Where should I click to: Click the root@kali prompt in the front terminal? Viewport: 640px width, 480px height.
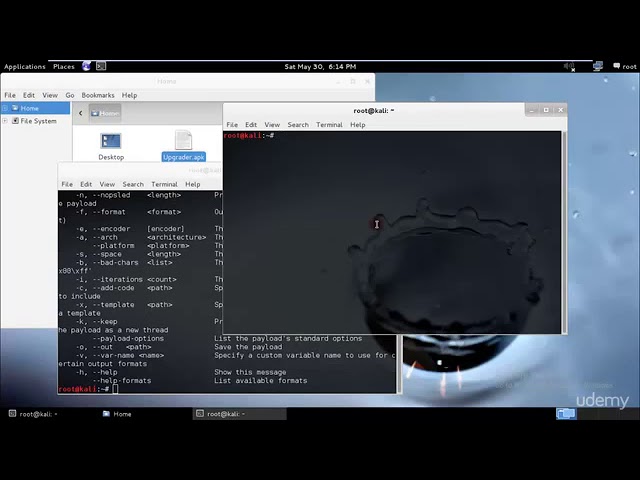point(249,136)
